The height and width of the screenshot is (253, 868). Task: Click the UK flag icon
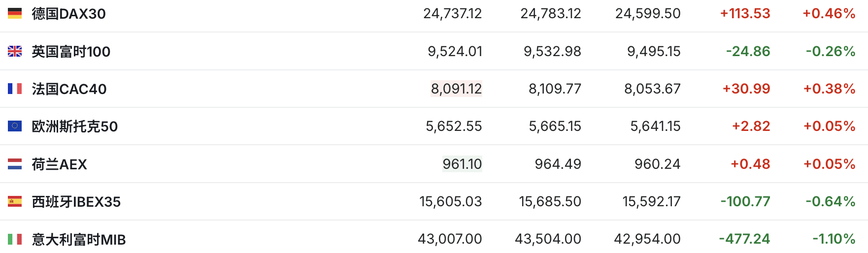(x=15, y=51)
